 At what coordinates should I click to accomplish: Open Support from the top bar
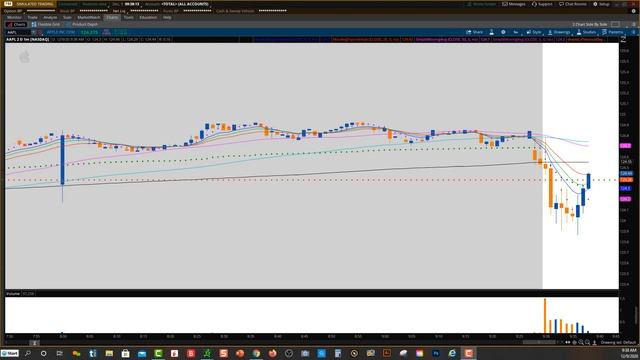pos(542,4)
